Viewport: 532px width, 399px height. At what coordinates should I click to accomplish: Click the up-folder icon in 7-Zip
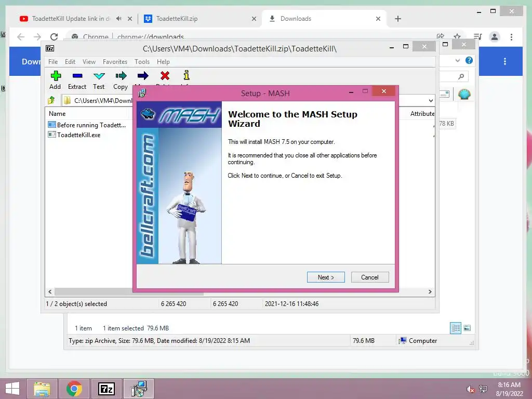click(x=51, y=100)
